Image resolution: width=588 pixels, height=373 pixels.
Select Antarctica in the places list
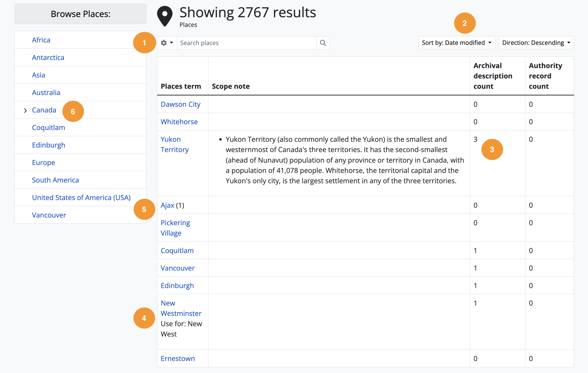coord(48,57)
